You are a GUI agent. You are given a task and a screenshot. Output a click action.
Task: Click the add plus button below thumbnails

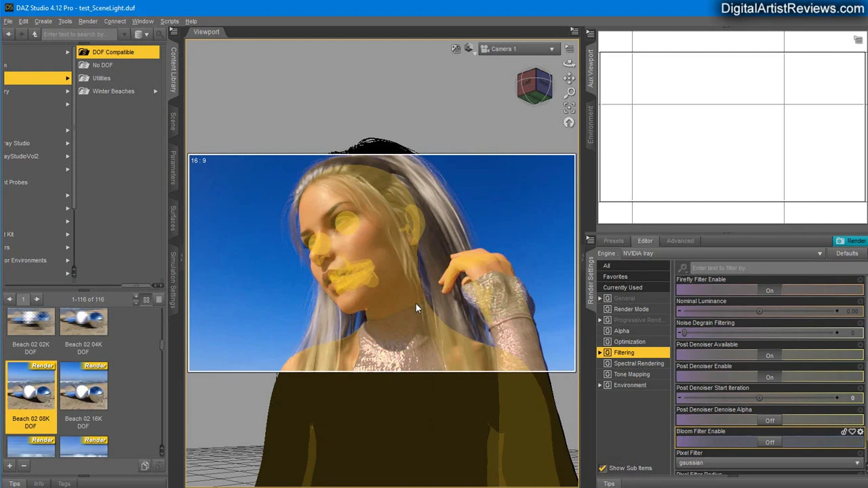pyautogui.click(x=9, y=466)
